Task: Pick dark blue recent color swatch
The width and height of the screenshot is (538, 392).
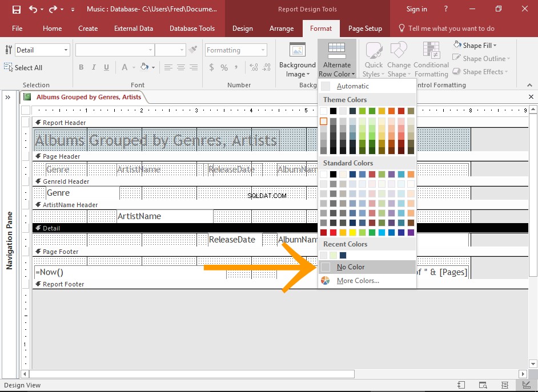Action: [x=343, y=255]
